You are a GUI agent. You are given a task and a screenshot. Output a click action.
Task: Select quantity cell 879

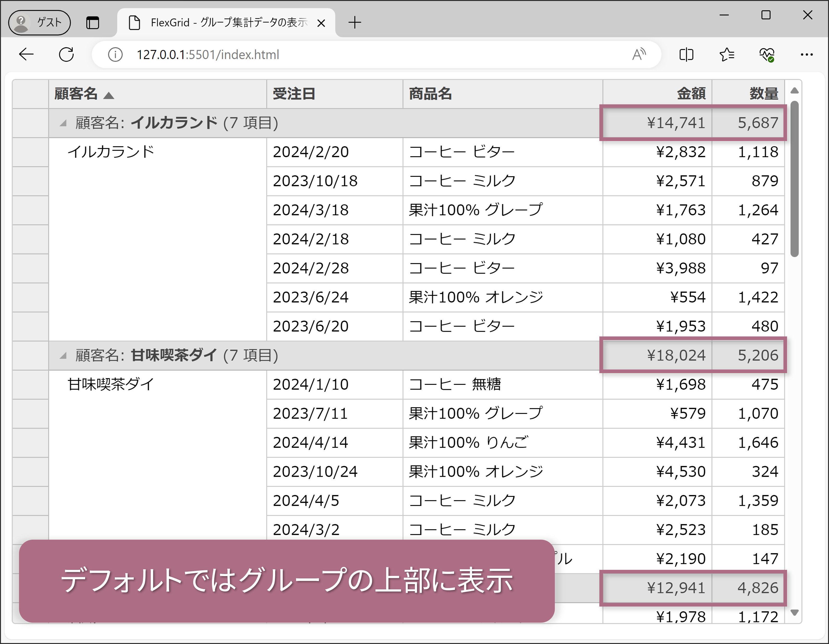[748, 181]
